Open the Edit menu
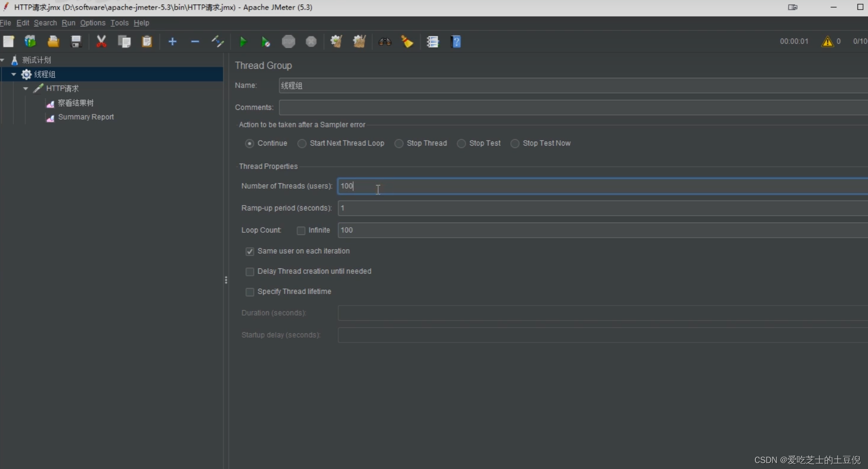 coord(23,23)
